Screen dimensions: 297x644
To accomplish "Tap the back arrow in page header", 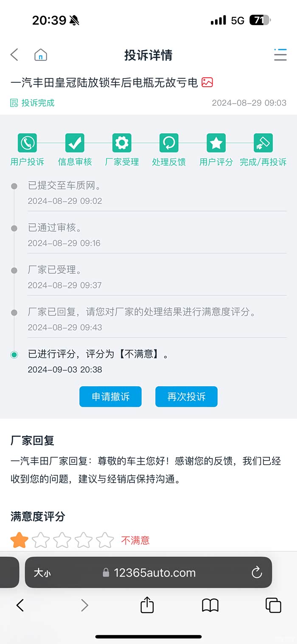I will click(14, 55).
